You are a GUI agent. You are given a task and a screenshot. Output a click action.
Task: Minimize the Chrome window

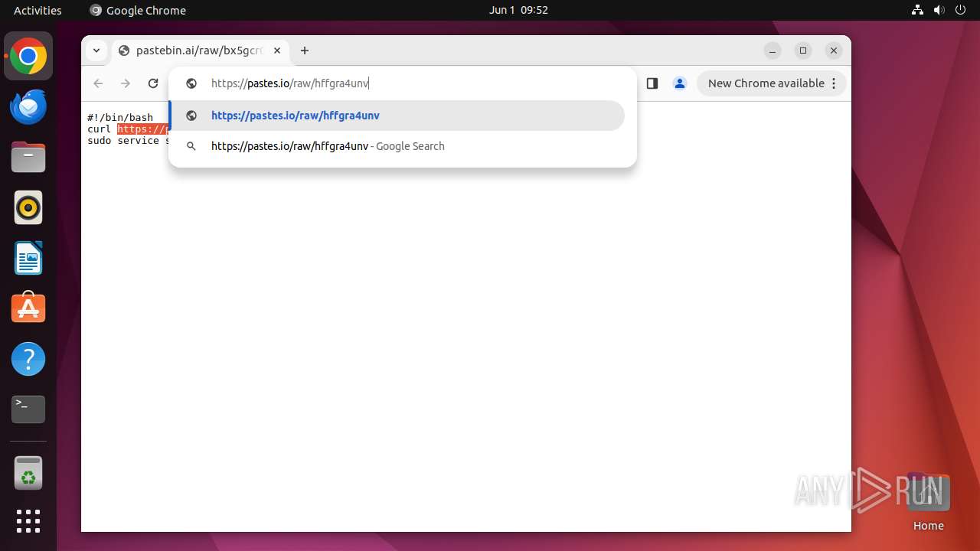[773, 51]
